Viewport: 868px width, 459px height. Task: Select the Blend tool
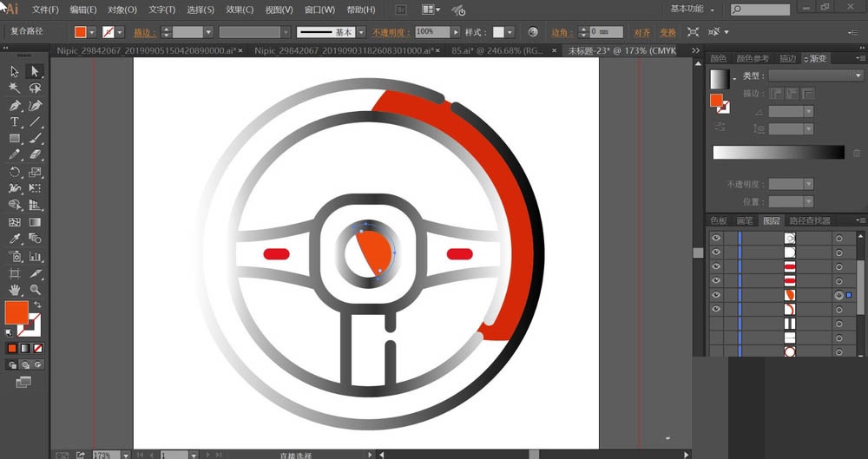pyautogui.click(x=35, y=239)
